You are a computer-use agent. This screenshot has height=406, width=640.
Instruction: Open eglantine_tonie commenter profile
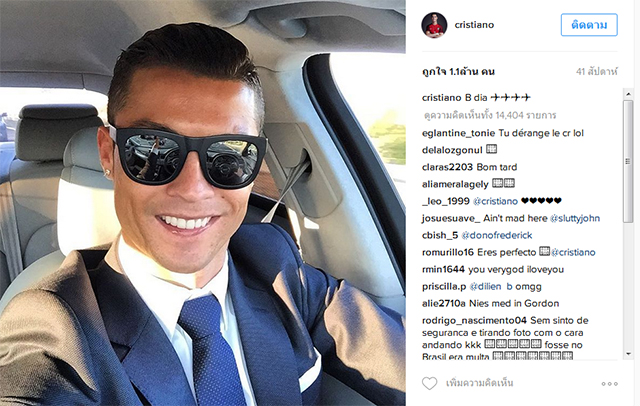[458, 133]
